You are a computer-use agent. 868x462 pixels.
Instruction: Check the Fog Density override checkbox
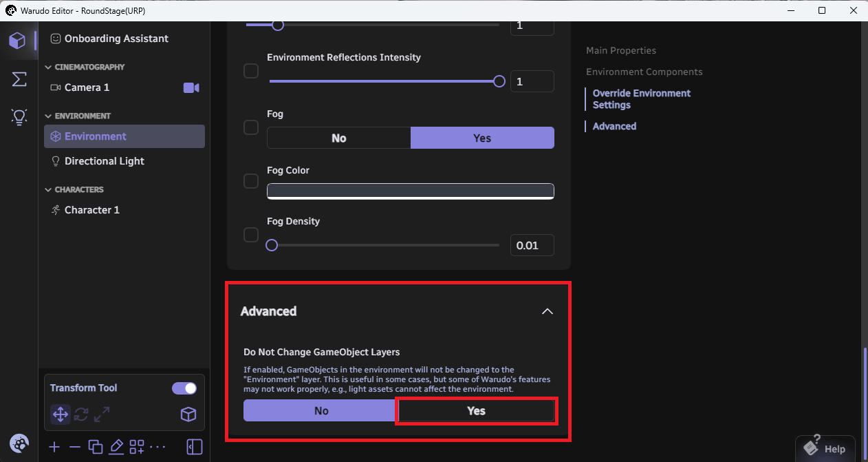[x=252, y=235]
